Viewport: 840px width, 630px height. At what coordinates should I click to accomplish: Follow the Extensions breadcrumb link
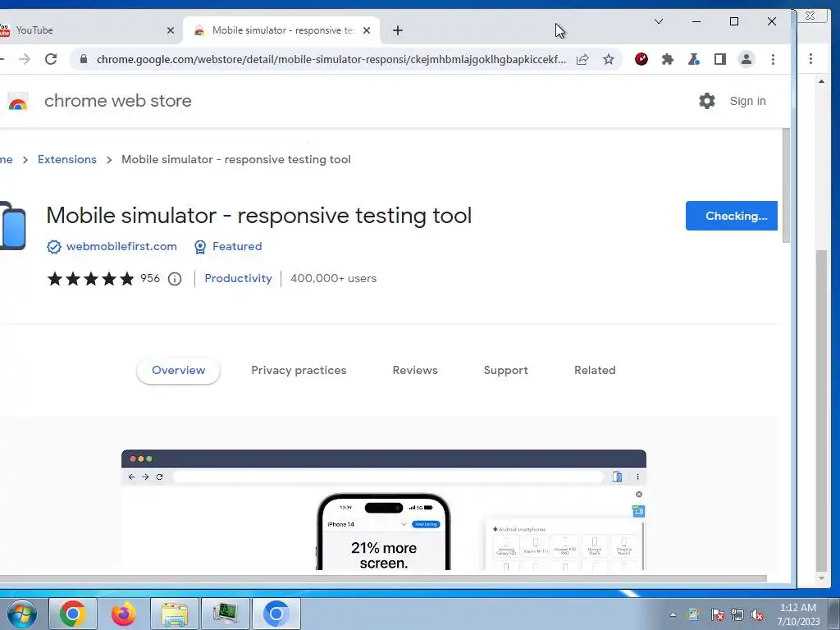click(x=67, y=160)
